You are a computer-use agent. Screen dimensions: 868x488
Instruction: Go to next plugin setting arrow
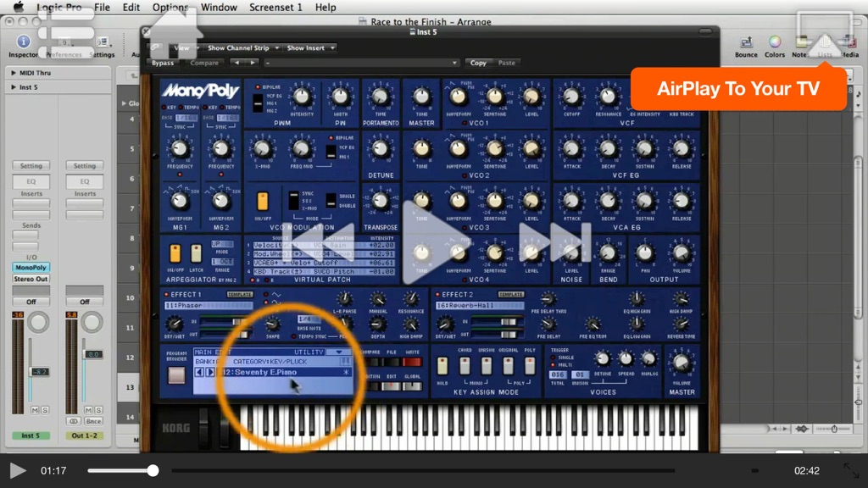click(x=253, y=63)
